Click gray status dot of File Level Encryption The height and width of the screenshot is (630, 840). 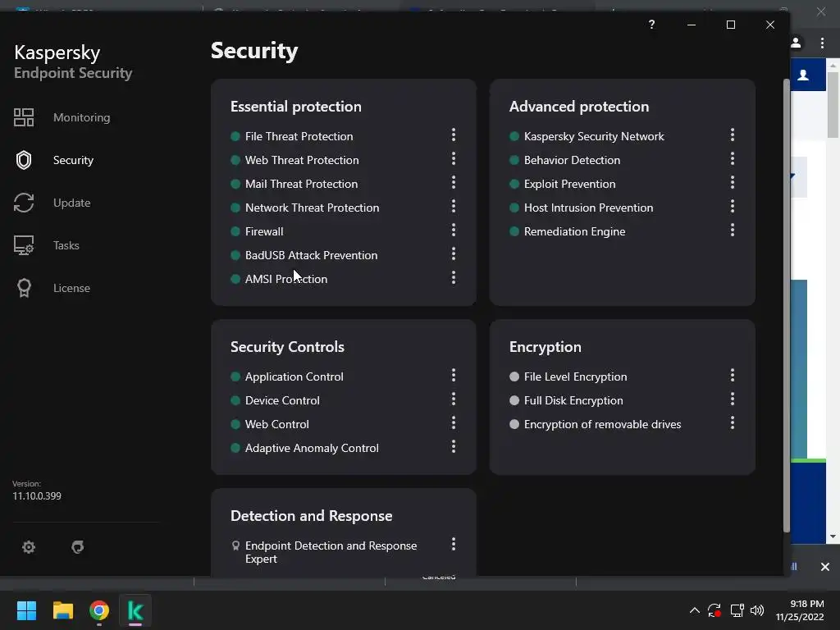514,377
